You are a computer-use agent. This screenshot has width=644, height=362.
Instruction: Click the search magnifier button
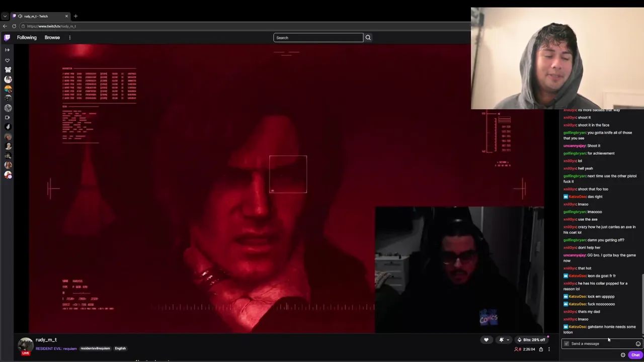pos(368,38)
